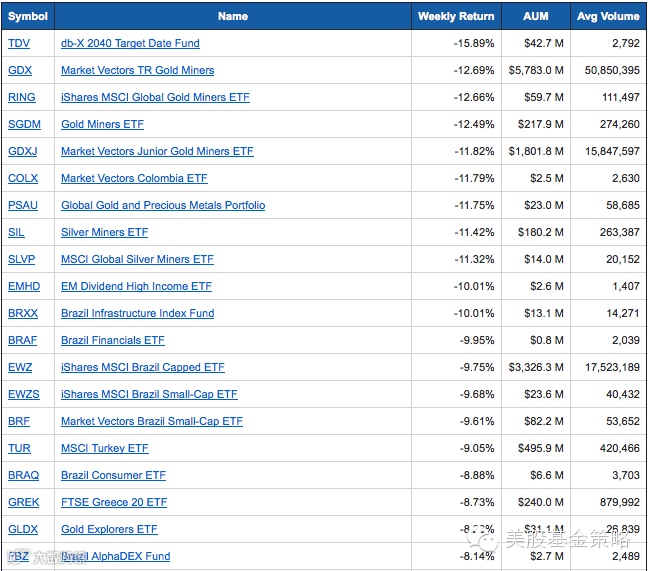Select the $5,783.0 M AUM value
Screen dimensions: 650x571
coord(536,70)
